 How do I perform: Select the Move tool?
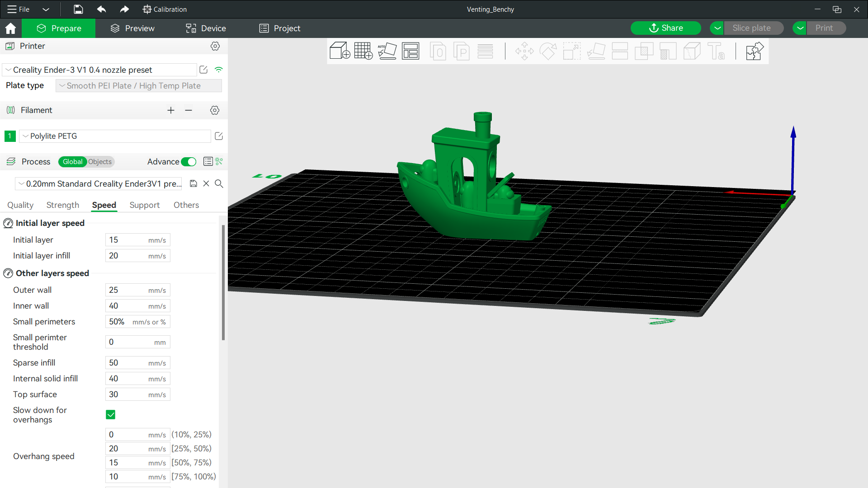[524, 51]
